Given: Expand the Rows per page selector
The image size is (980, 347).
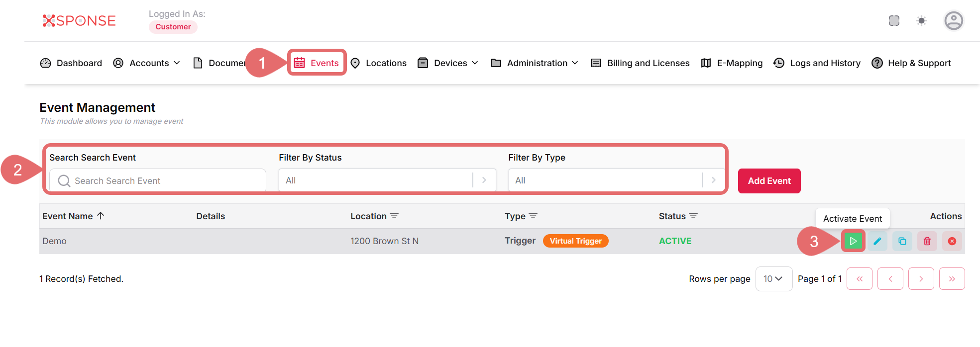Looking at the screenshot, I should point(773,279).
